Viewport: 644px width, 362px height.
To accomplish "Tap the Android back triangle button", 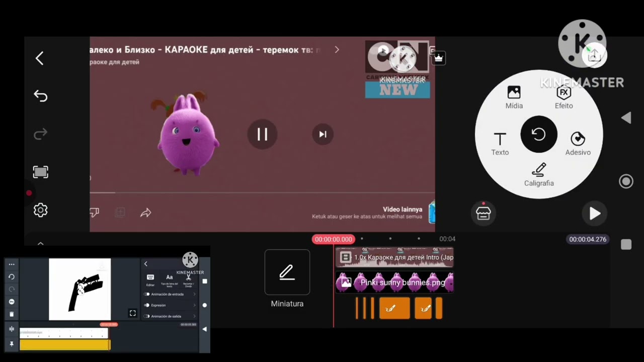I will [626, 118].
